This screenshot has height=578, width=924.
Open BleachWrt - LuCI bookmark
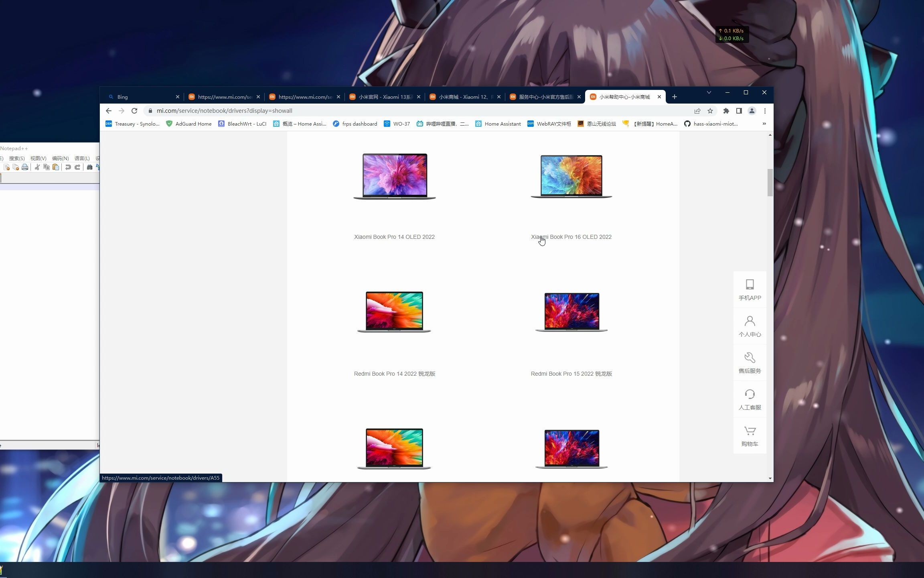pos(242,124)
